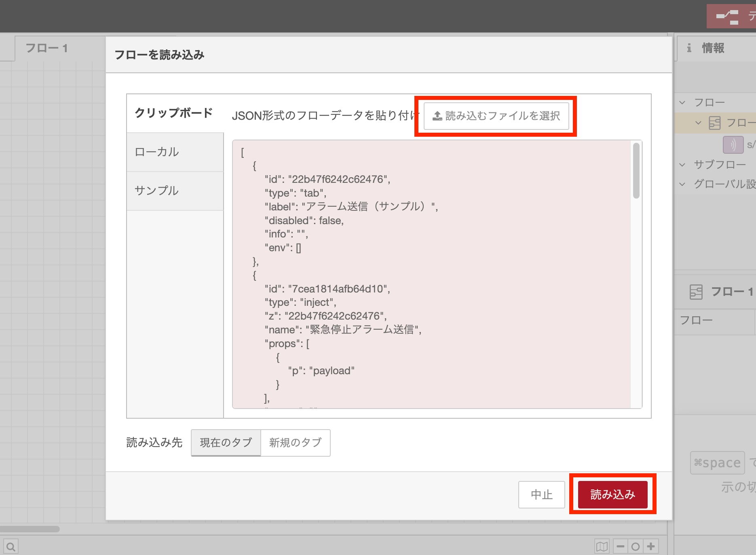This screenshot has height=555, width=756.
Task: Click the purple node icon in the info tree
Action: click(x=733, y=144)
